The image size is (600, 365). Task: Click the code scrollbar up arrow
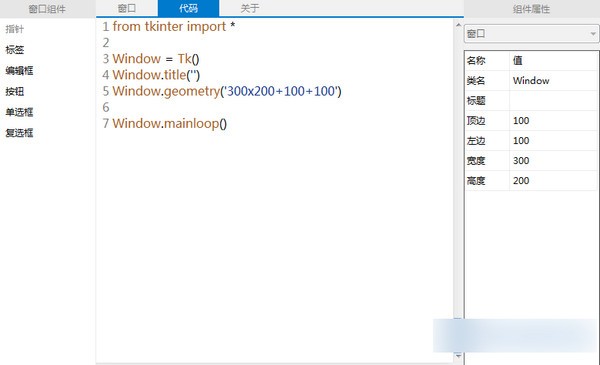(458, 25)
